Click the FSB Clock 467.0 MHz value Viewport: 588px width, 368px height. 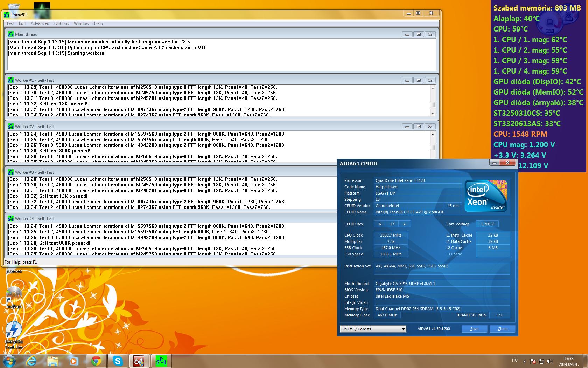tap(391, 248)
